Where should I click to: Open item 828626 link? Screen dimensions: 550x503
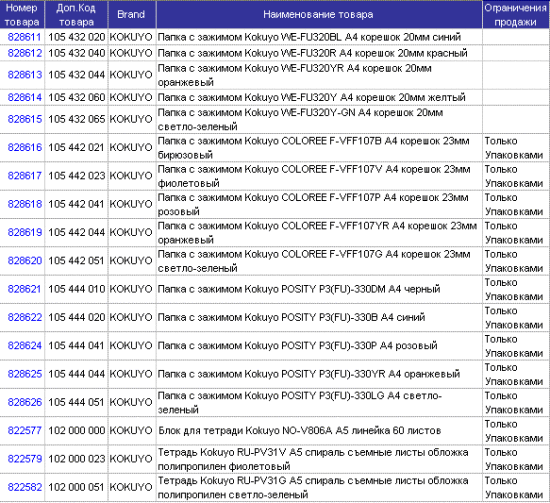tap(25, 402)
